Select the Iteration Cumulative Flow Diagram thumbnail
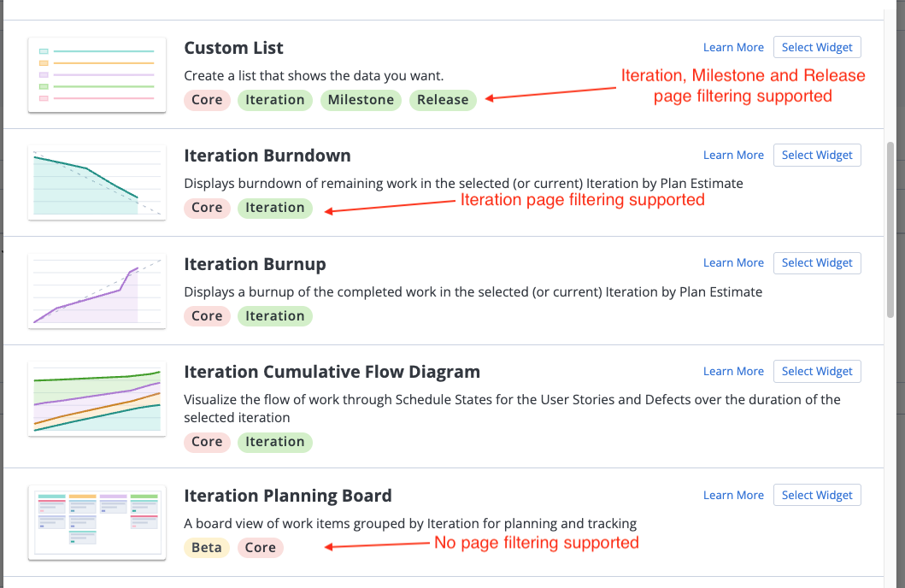Viewport: 905px width, 588px height. 97,399
